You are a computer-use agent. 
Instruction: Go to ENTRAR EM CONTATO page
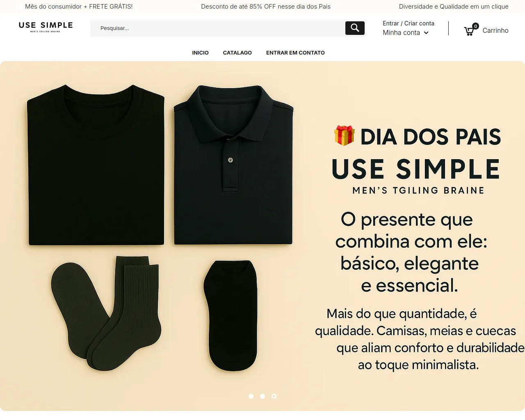[x=295, y=52]
